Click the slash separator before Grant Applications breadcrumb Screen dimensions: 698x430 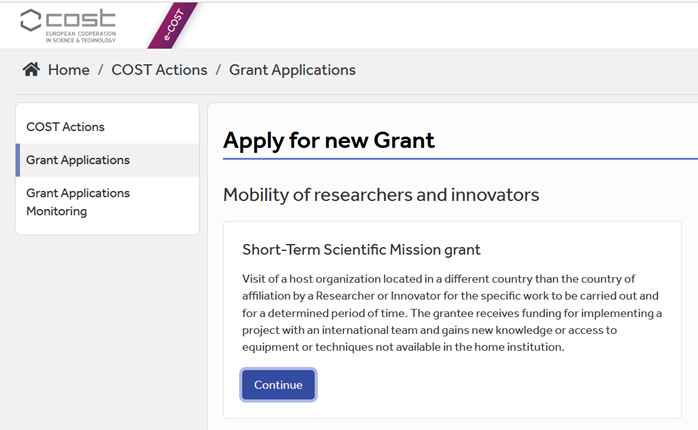coord(218,70)
